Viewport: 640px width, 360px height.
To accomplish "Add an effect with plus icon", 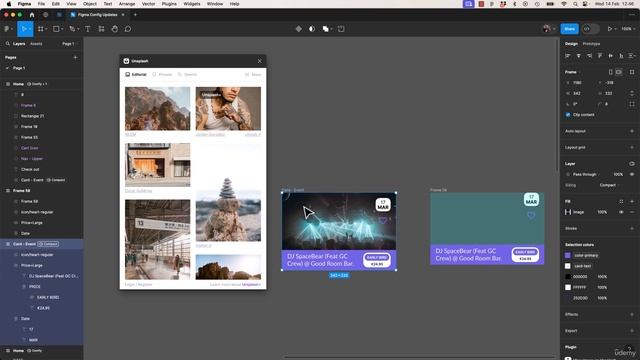I will 632,314.
